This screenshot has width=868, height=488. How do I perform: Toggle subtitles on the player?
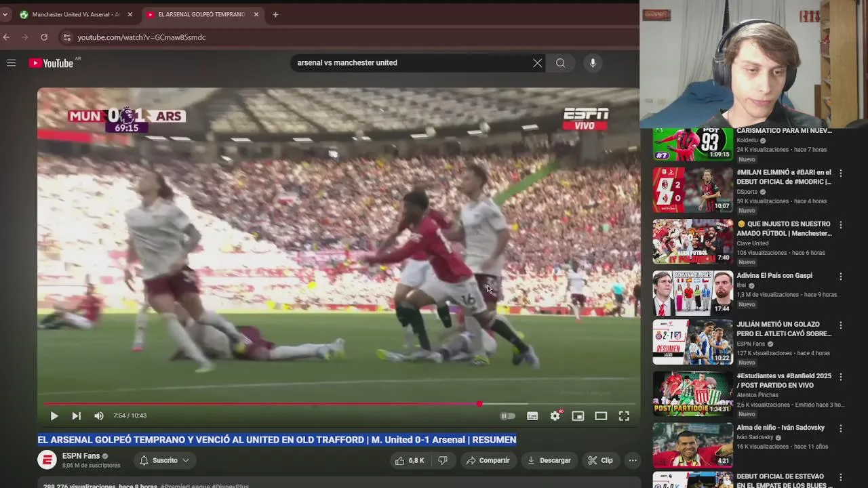pos(532,416)
